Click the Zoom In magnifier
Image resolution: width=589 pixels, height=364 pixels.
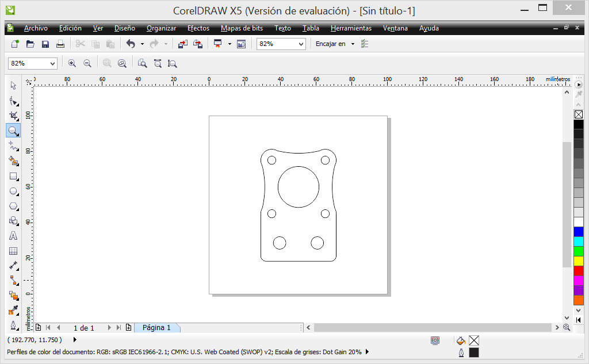point(72,63)
